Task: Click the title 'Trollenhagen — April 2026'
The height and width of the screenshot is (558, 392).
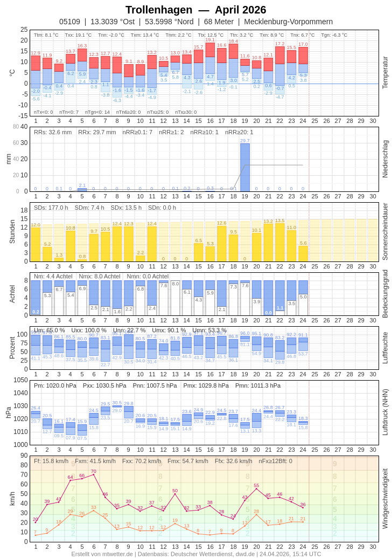Action: [196, 10]
